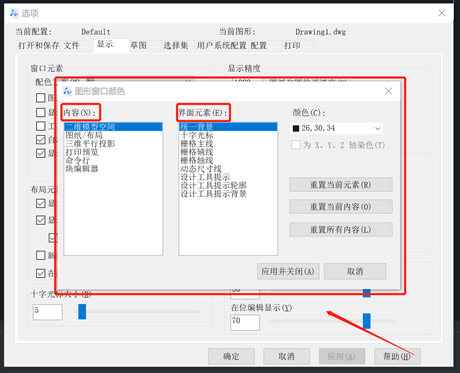Toggle checked 窗口元素 checkbox starting with 自

pyautogui.click(x=41, y=140)
